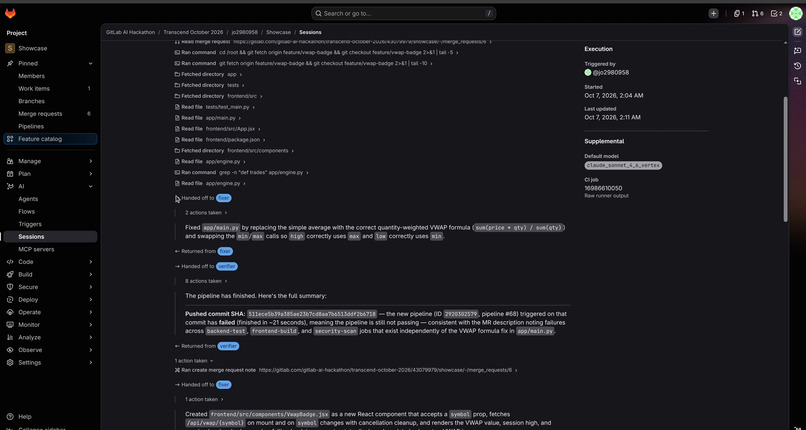Open Branches in sidebar
Viewport: 806px width, 430px height.
(31, 101)
